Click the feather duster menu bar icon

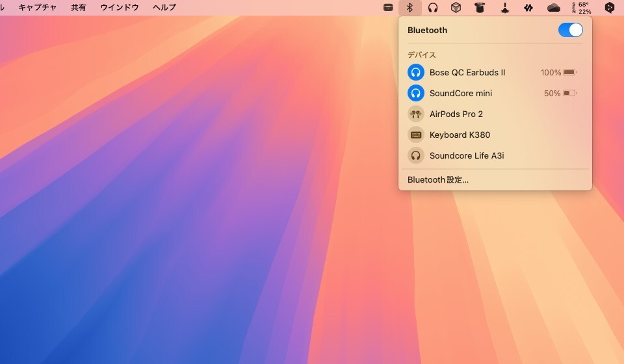504,8
